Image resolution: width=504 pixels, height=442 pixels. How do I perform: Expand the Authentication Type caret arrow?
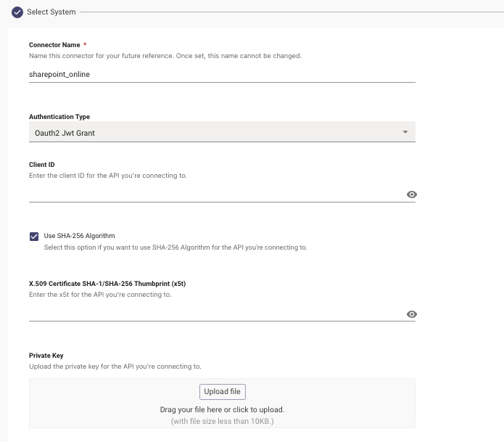(x=405, y=132)
